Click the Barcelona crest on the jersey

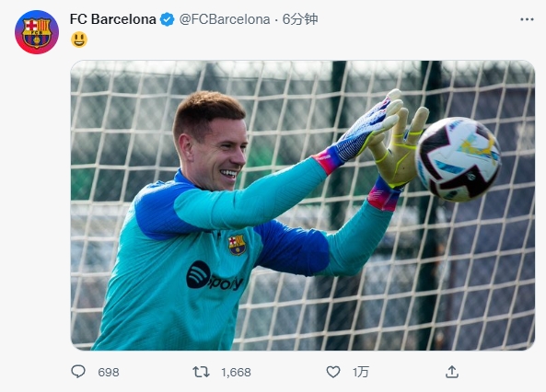coord(238,245)
